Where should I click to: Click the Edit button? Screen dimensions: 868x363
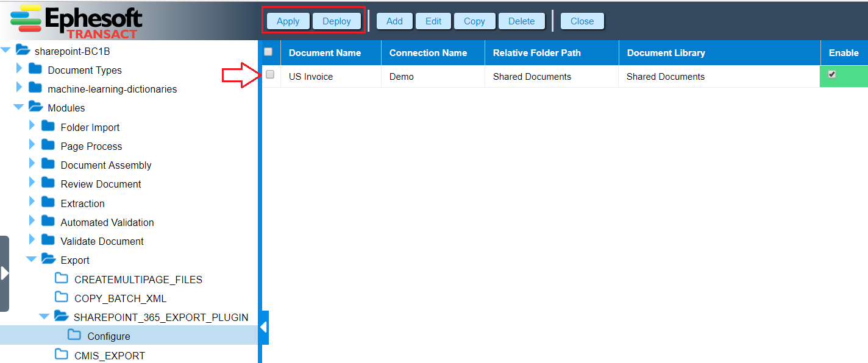(433, 21)
